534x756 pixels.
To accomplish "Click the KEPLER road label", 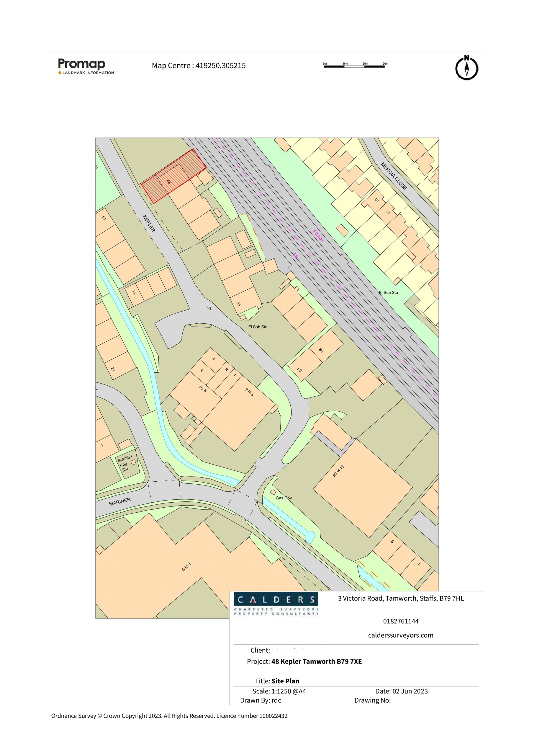I will click(149, 223).
